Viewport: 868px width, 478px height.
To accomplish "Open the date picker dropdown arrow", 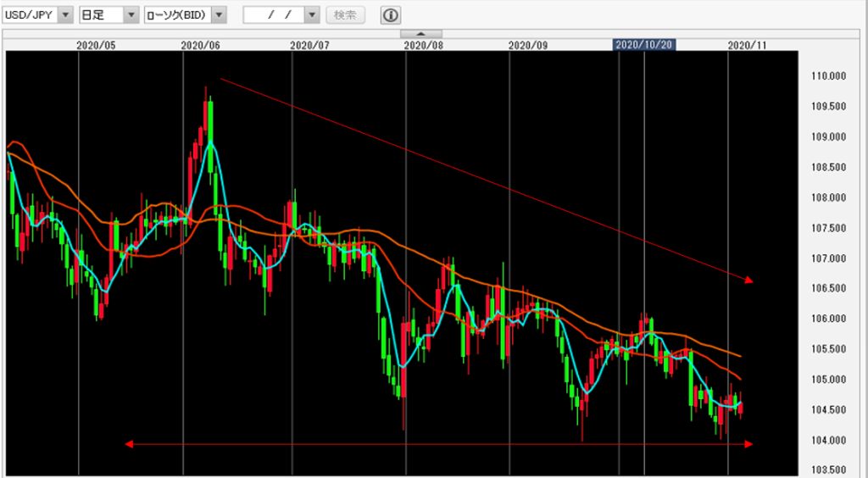I will tap(311, 15).
